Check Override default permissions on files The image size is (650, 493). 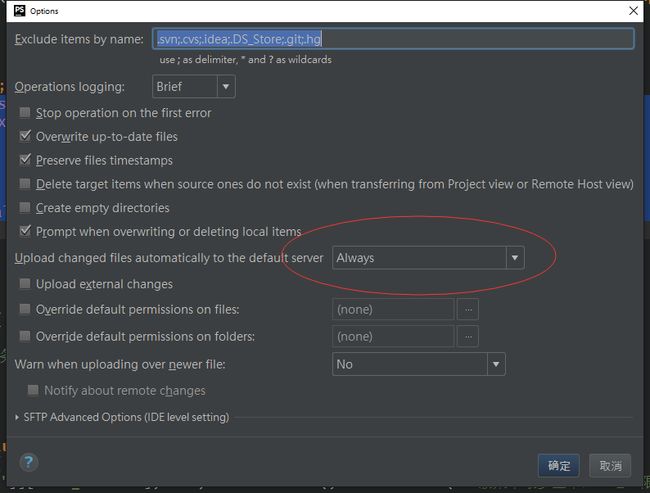25,309
